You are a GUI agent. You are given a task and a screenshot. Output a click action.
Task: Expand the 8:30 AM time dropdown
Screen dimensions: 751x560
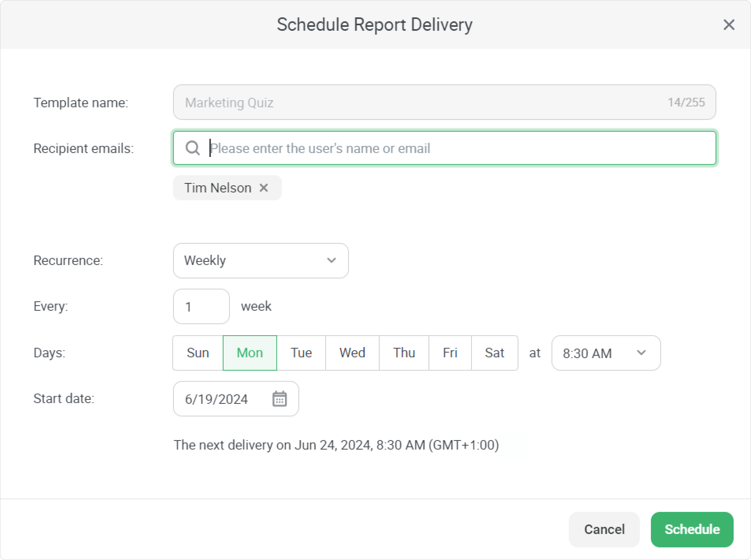tap(606, 353)
